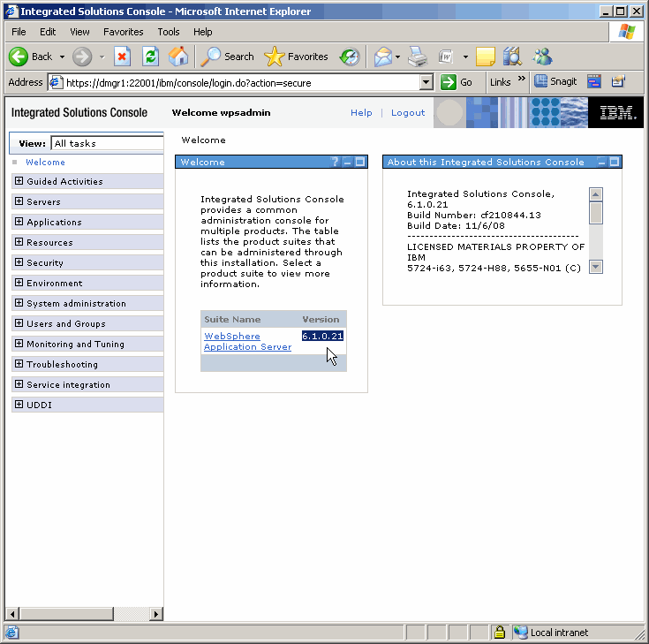Open the Mail toolbar icon
The width and height of the screenshot is (649, 644).
point(382,57)
